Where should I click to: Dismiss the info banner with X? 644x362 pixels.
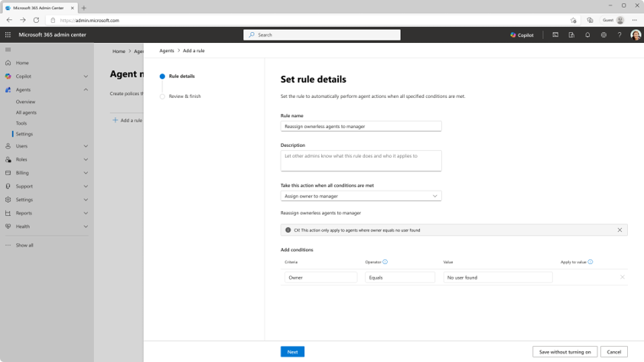coord(620,230)
